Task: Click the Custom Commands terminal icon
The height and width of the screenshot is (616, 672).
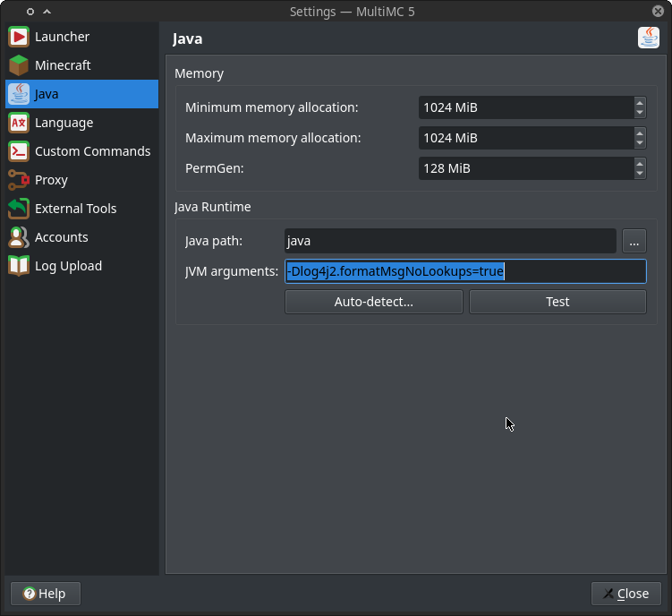Action: [x=19, y=151]
